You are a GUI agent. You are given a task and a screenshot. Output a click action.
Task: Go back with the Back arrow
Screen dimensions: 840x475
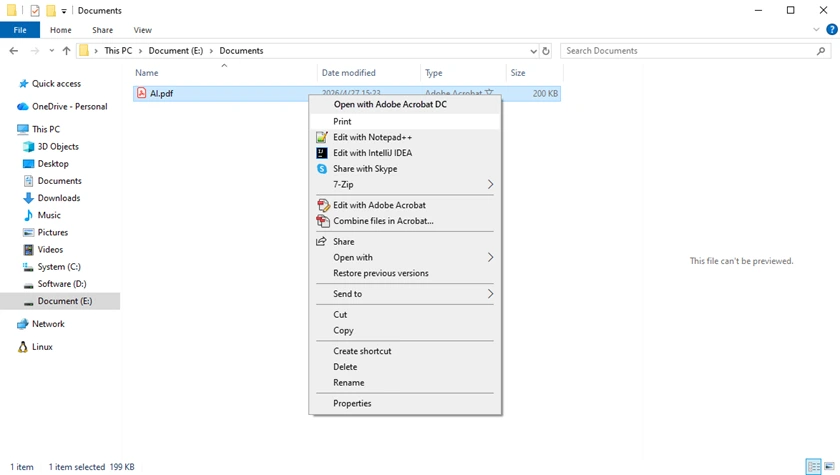[x=14, y=51]
